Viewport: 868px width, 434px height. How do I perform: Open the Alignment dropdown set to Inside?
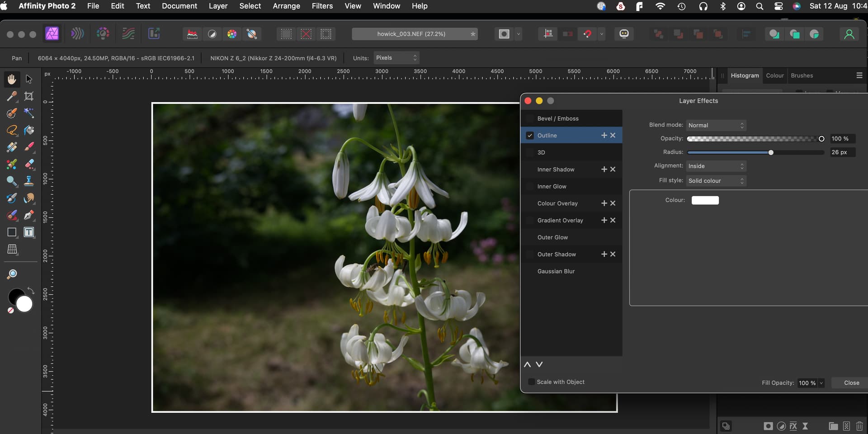click(716, 166)
